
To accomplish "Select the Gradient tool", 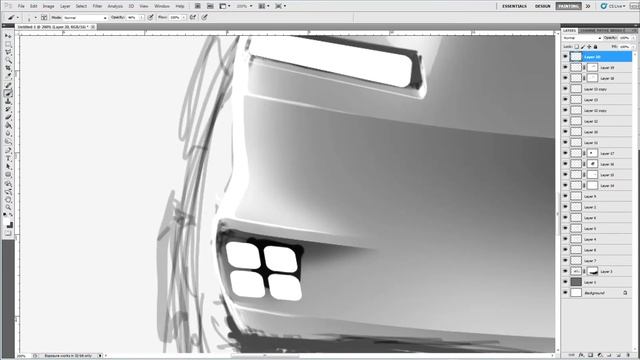I will 8,126.
